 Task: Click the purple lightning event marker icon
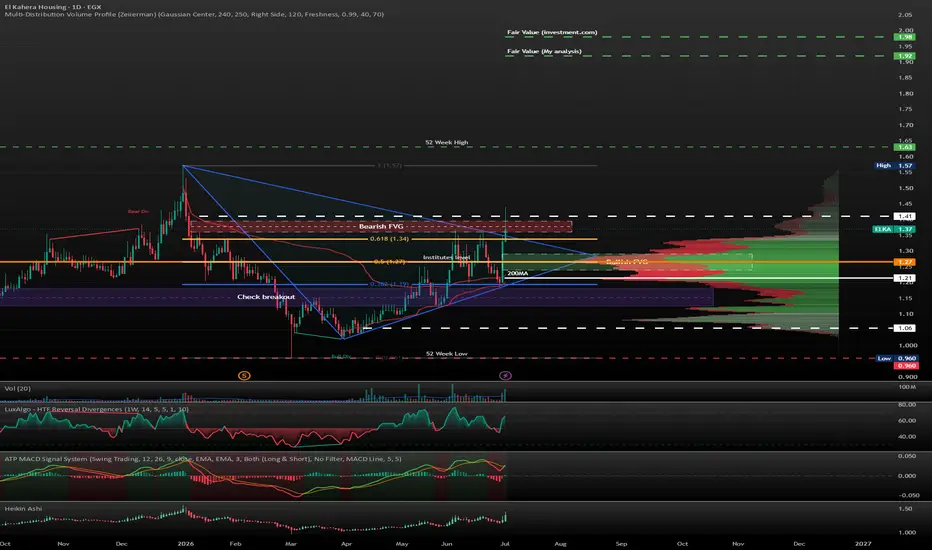[x=505, y=375]
